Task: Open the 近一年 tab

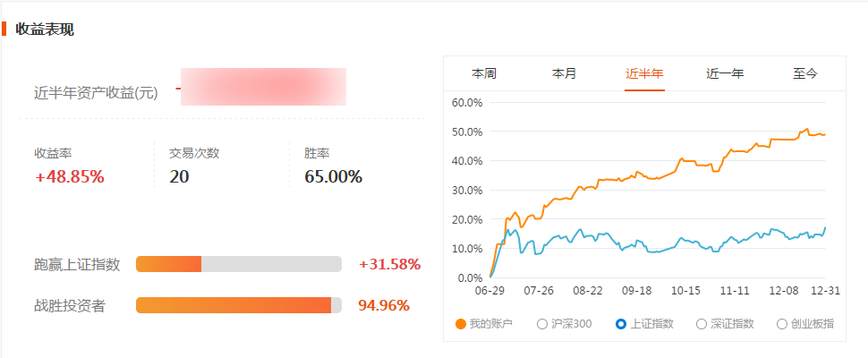Action: click(725, 73)
